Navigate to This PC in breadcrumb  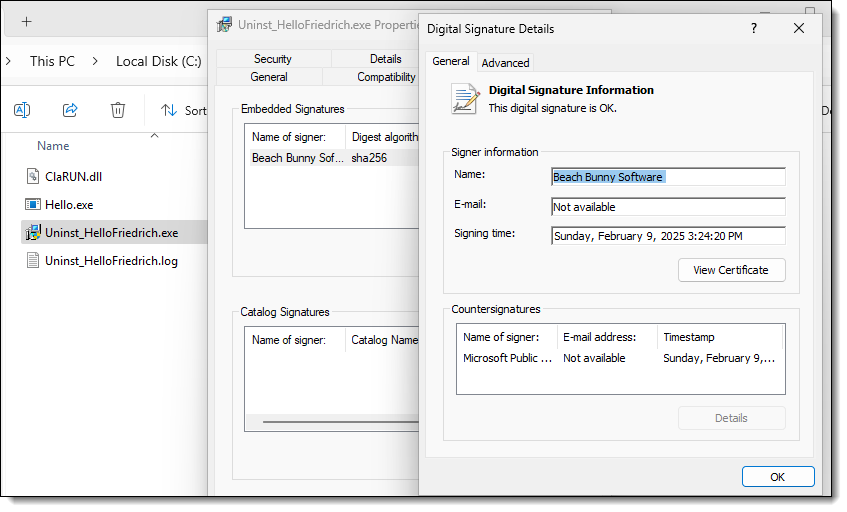(52, 61)
